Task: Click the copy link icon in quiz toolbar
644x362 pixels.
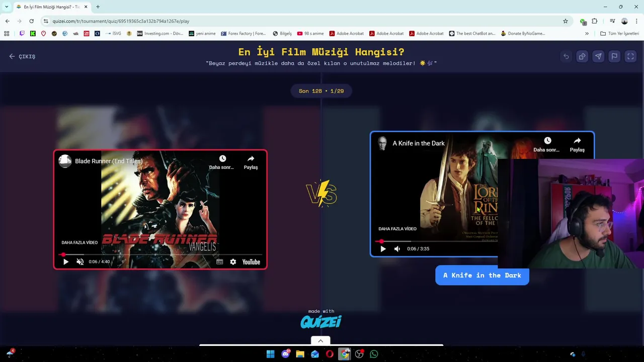Action: point(582,56)
